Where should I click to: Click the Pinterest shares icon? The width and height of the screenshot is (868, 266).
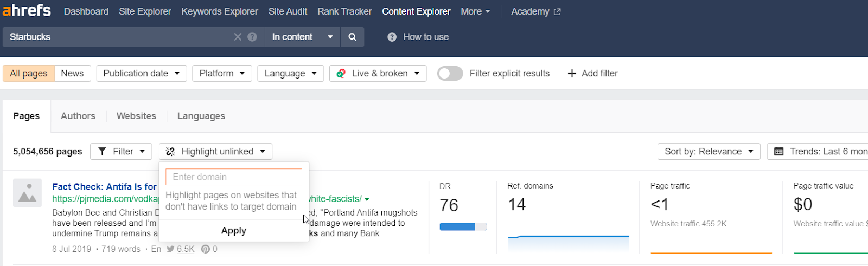(205, 249)
